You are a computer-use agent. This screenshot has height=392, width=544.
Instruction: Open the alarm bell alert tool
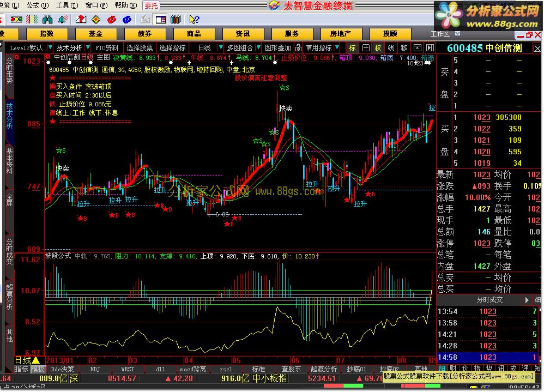pyautogui.click(x=63, y=20)
